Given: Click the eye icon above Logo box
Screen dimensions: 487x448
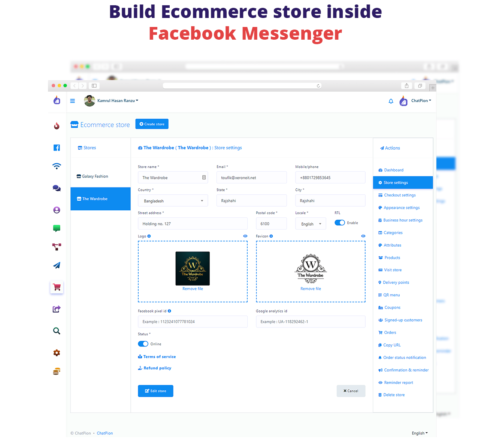Looking at the screenshot, I should (x=245, y=236).
